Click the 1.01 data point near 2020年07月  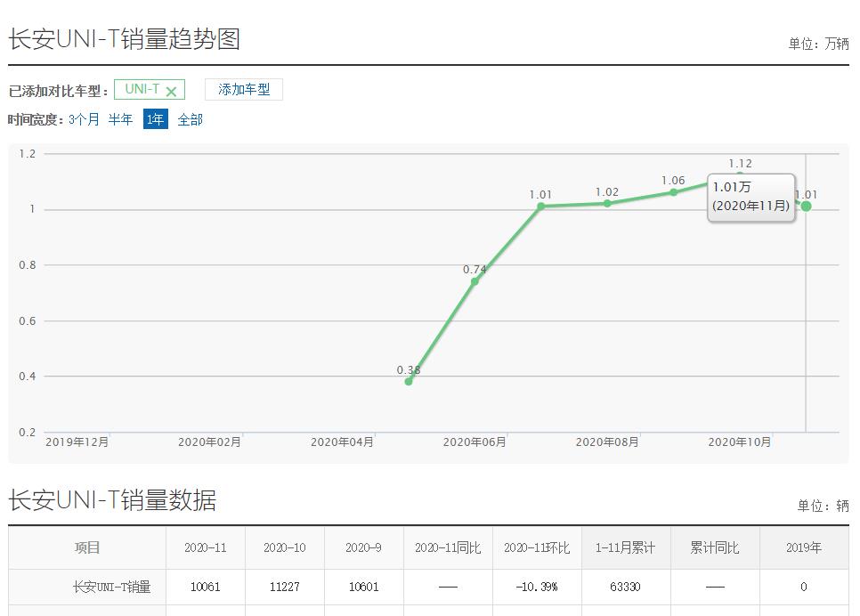[x=540, y=207]
